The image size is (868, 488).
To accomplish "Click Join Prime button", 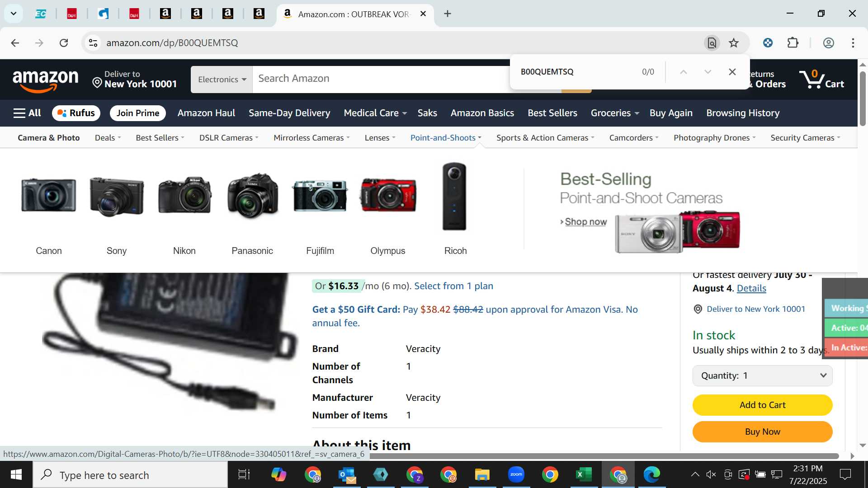I will coord(138,113).
